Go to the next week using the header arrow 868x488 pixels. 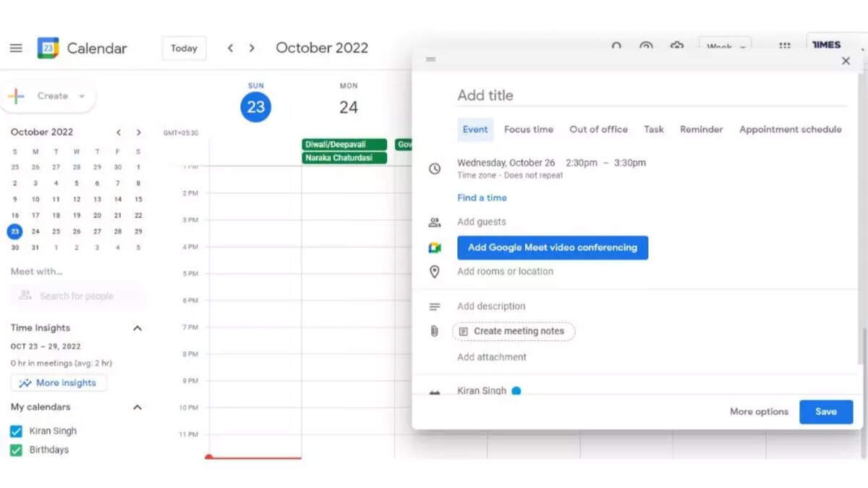coord(252,49)
